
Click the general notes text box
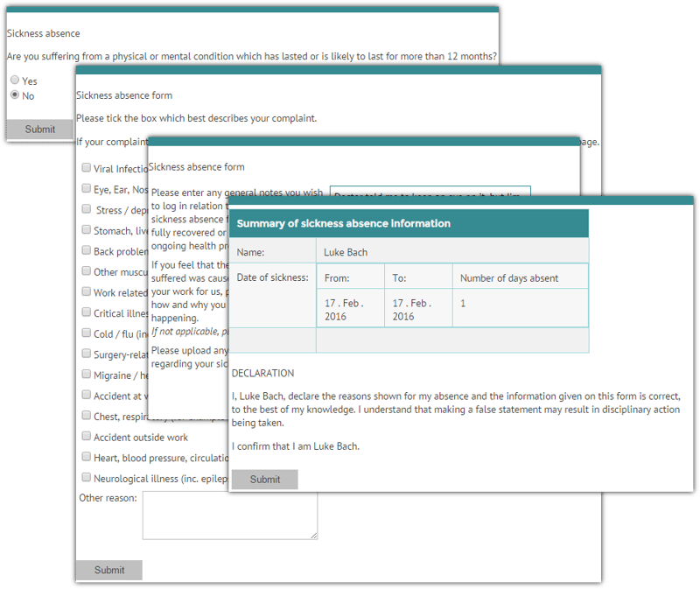pos(430,191)
